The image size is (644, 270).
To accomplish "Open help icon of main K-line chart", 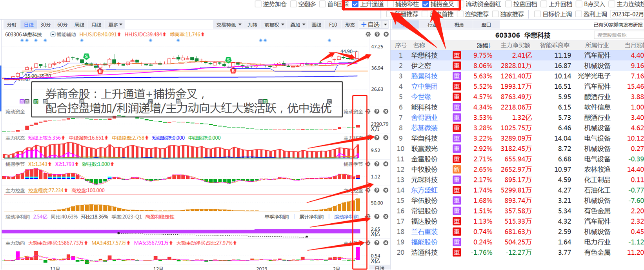I will click(x=377, y=35).
